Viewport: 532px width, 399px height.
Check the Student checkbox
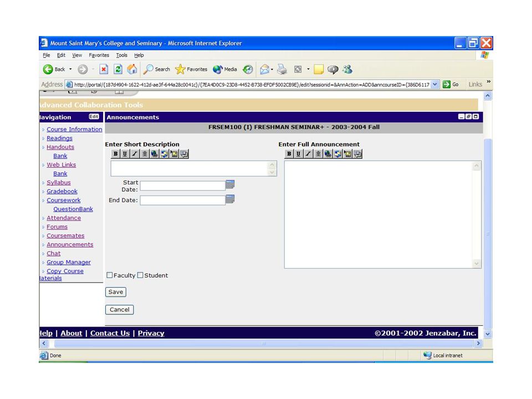(140, 275)
